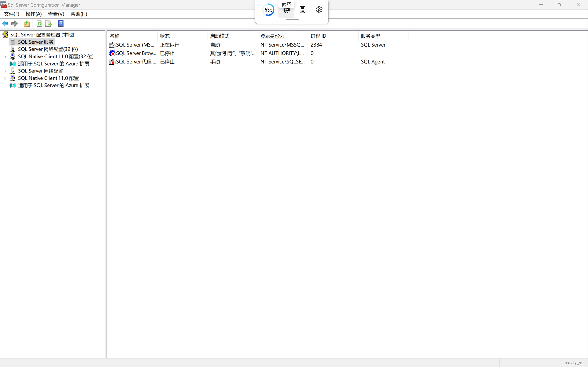Viewport: 588px width, 367px height.
Task: Click the 启动模式 column header
Action: click(x=220, y=36)
